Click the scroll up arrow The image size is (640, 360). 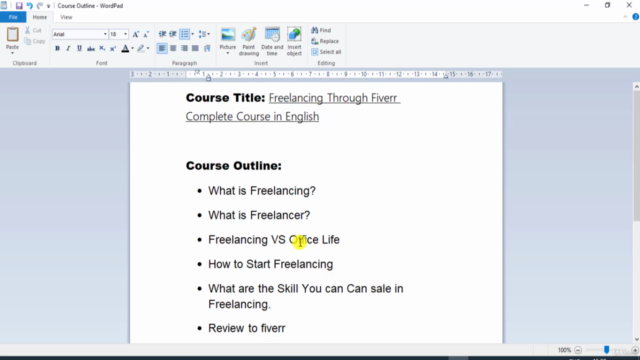pyautogui.click(x=636, y=87)
